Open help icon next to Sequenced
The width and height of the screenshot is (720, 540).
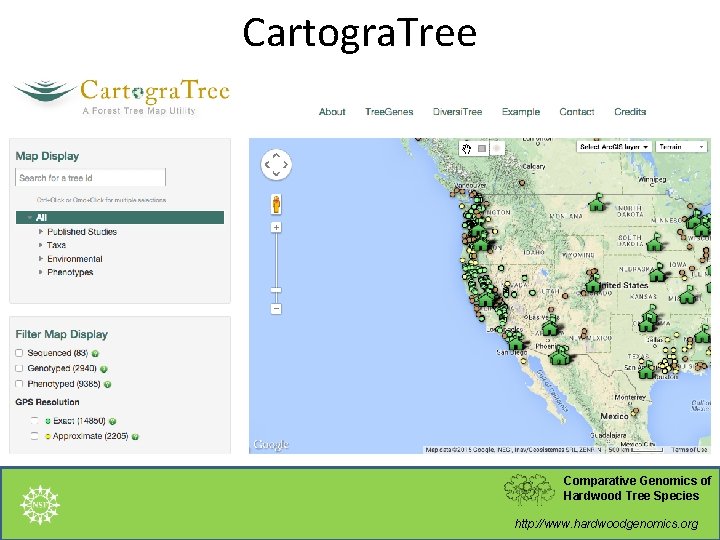[x=95, y=354]
